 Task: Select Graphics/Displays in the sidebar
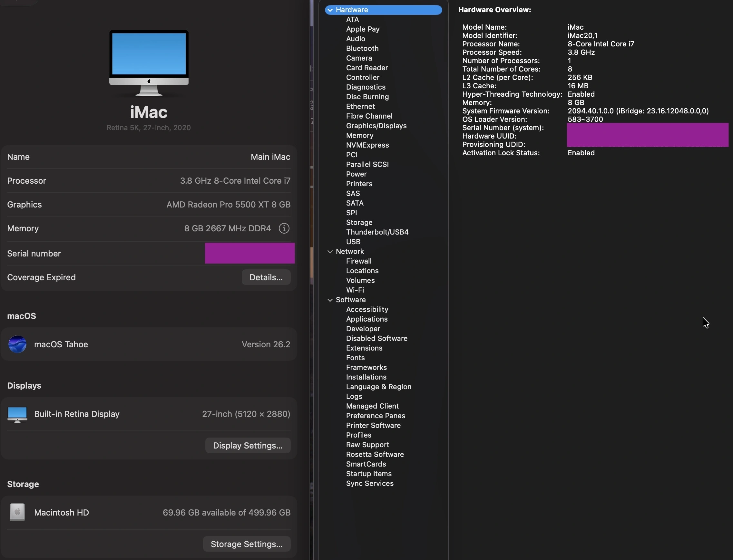[x=376, y=126]
